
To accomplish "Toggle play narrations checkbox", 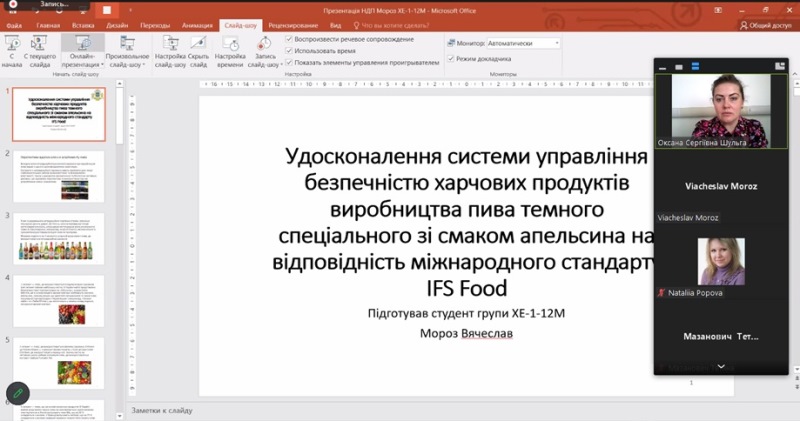I will pyautogui.click(x=289, y=38).
